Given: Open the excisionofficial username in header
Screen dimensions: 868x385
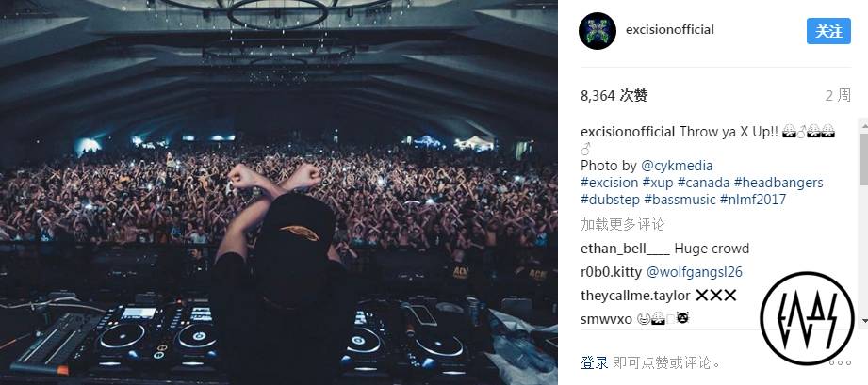Looking at the screenshot, I should pyautogui.click(x=670, y=30).
